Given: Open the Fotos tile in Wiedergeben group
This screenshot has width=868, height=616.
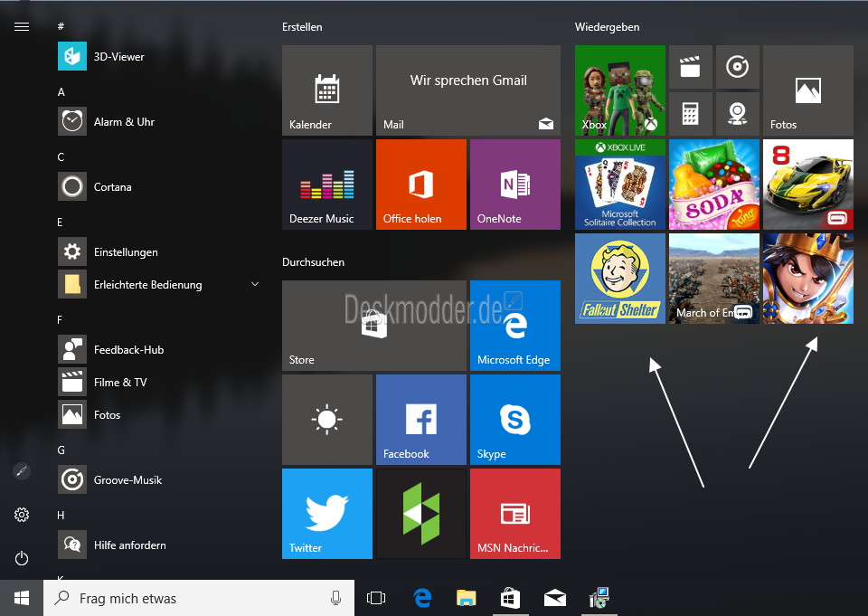Looking at the screenshot, I should point(808,90).
